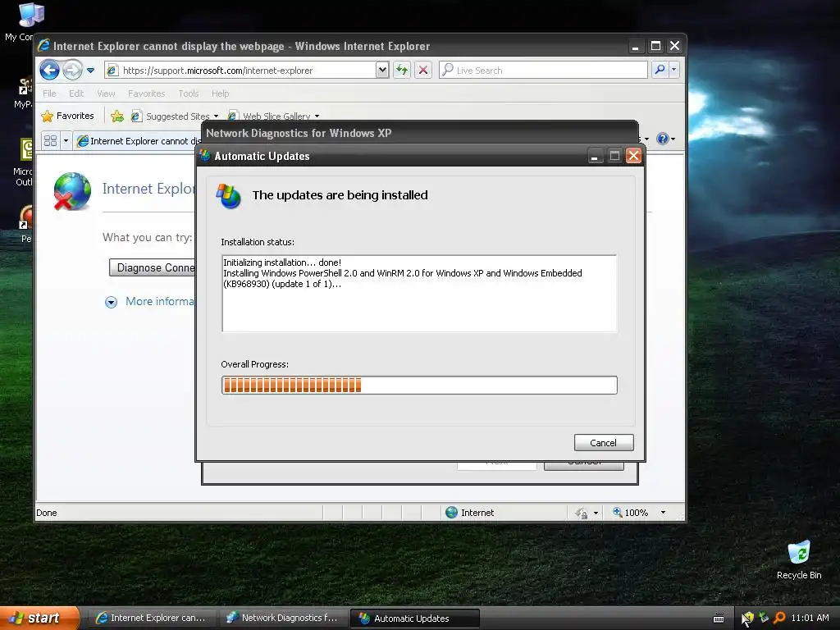
Task: Click Cancel in Automatic Updates dialog
Action: [604, 442]
